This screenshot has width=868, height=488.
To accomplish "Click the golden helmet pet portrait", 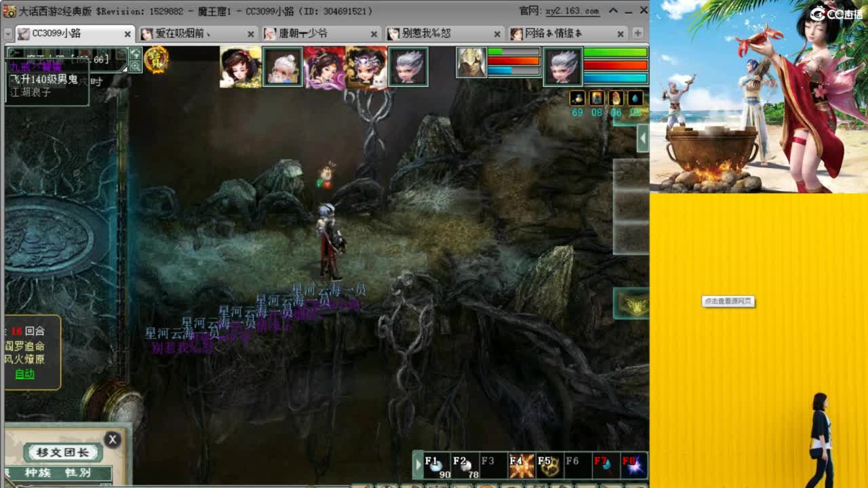I will point(471,62).
